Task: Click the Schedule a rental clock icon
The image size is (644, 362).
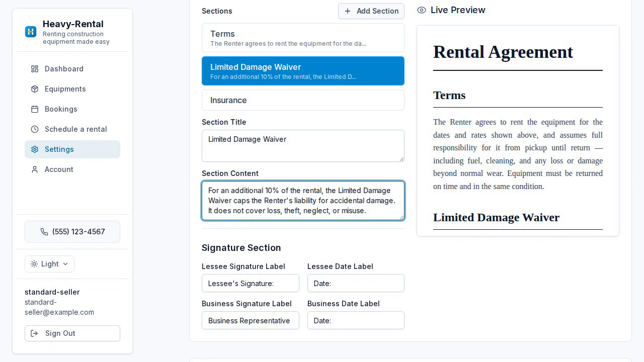Action: pyautogui.click(x=35, y=129)
